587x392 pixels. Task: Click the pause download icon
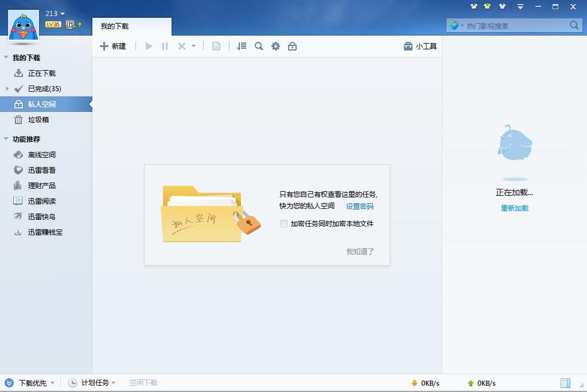[165, 46]
